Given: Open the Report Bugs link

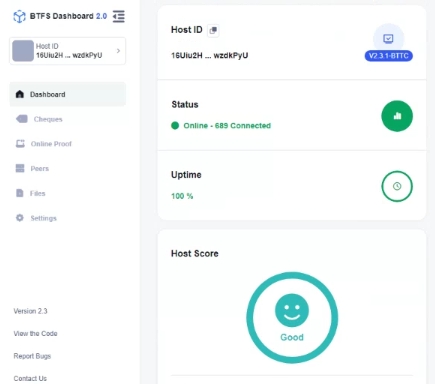Looking at the screenshot, I should point(32,356).
